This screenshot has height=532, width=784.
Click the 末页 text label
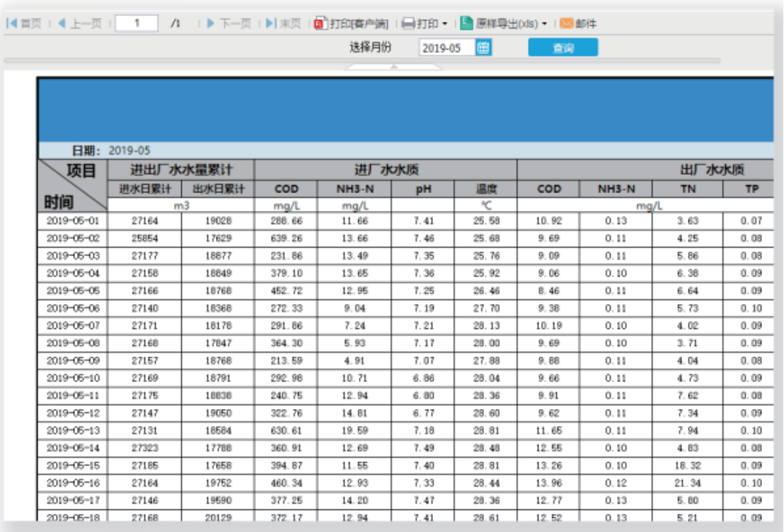(x=290, y=23)
